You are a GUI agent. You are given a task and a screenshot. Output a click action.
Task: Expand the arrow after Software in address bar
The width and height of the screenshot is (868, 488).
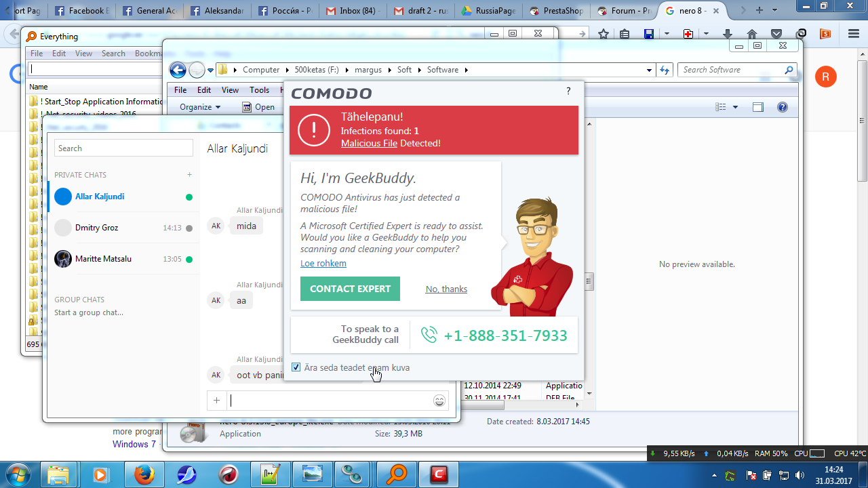tap(467, 70)
